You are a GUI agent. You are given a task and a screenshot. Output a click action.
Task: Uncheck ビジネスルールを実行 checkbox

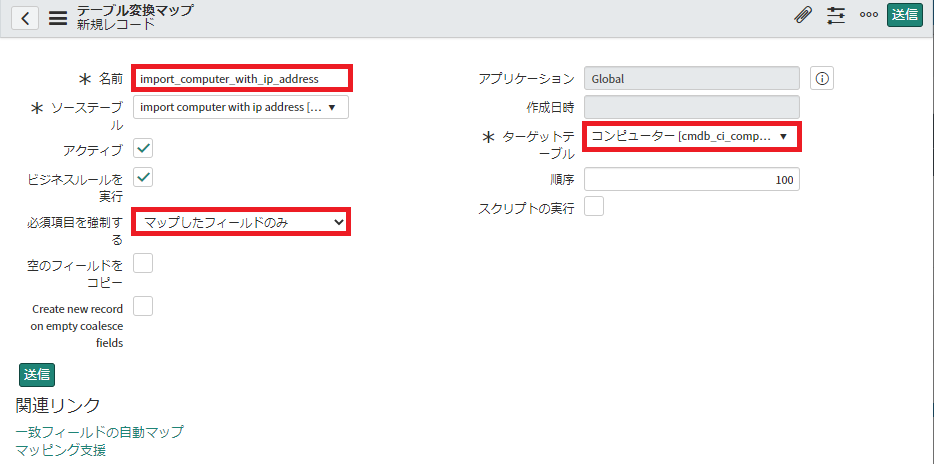click(x=143, y=177)
